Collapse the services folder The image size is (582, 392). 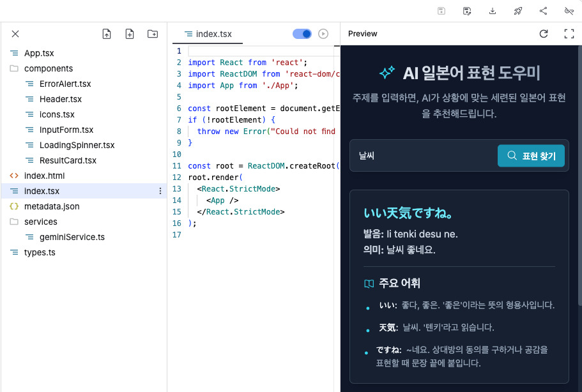[40, 222]
